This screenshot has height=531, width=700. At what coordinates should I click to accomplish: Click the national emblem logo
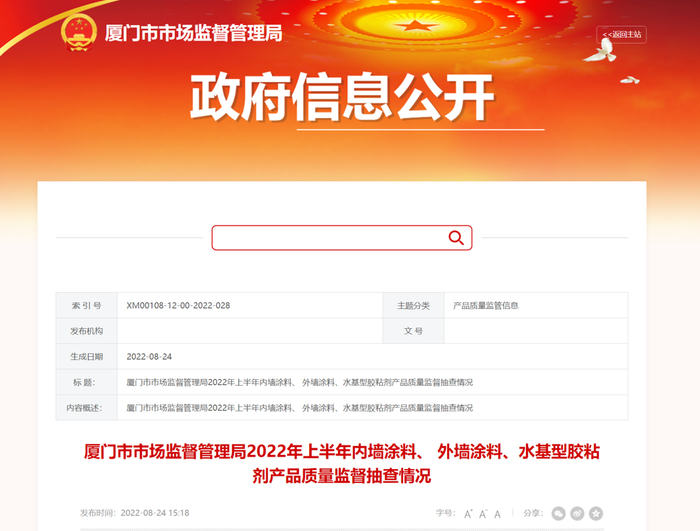pos(79,33)
